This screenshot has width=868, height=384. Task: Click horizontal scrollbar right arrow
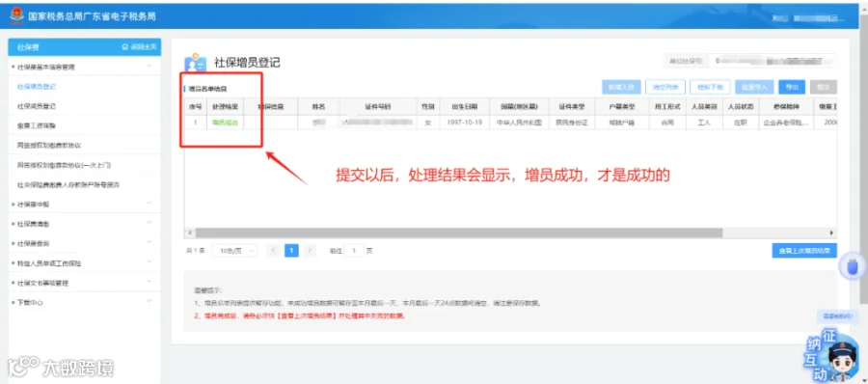click(831, 233)
